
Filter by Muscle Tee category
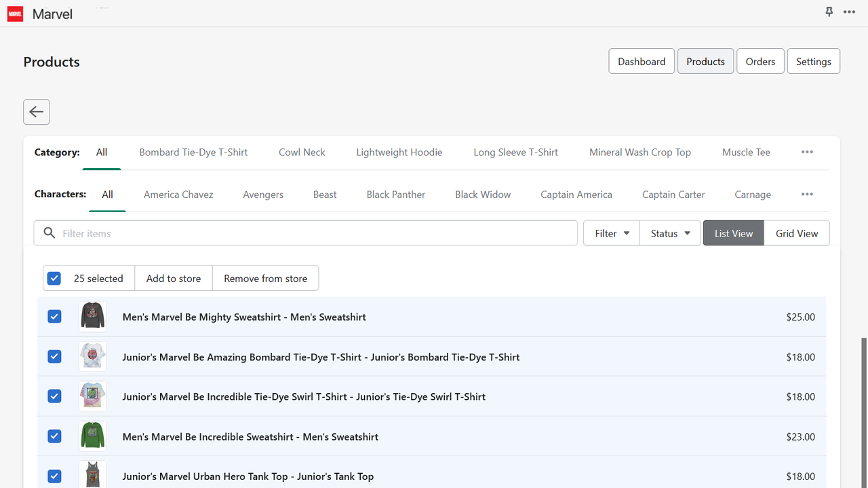(746, 152)
